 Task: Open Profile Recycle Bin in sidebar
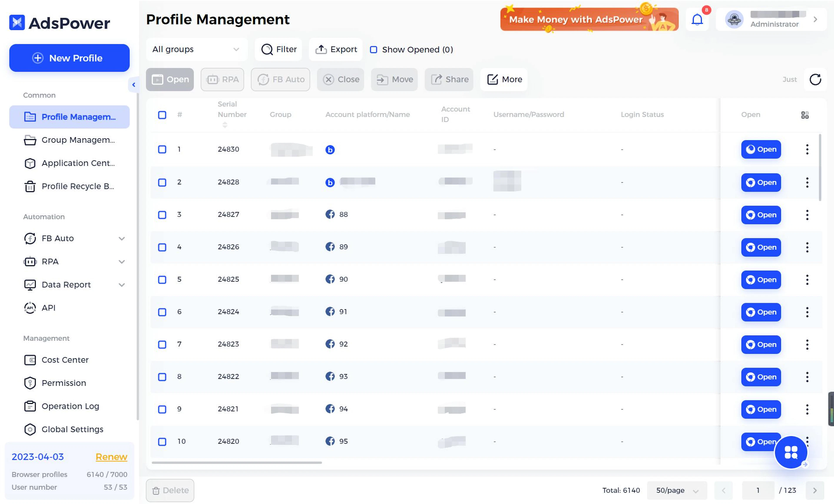point(69,186)
